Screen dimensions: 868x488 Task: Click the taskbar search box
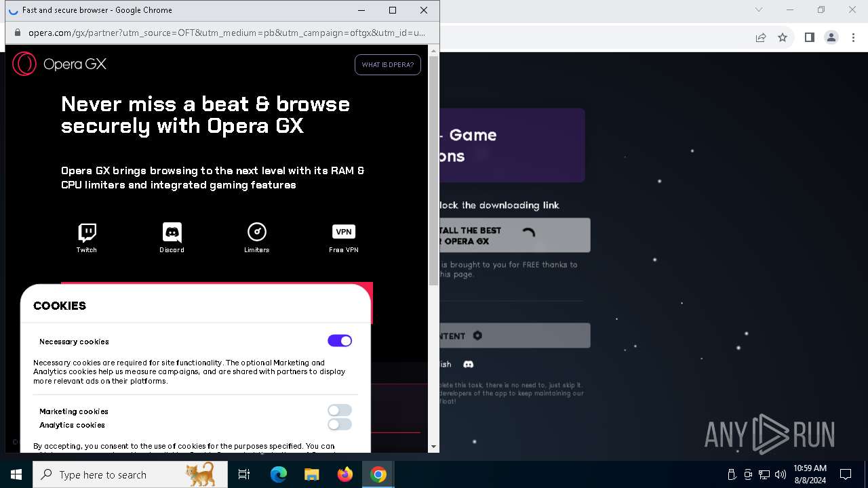(130, 474)
